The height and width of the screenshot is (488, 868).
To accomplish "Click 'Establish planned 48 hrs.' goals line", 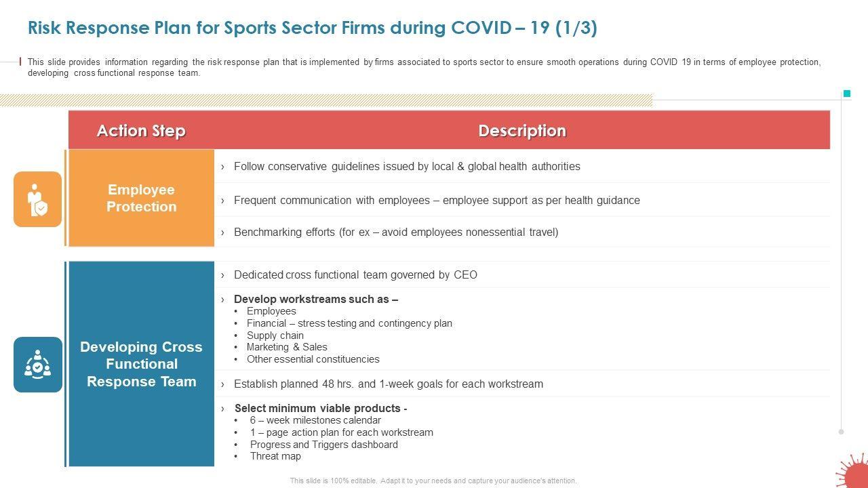I will click(x=388, y=384).
